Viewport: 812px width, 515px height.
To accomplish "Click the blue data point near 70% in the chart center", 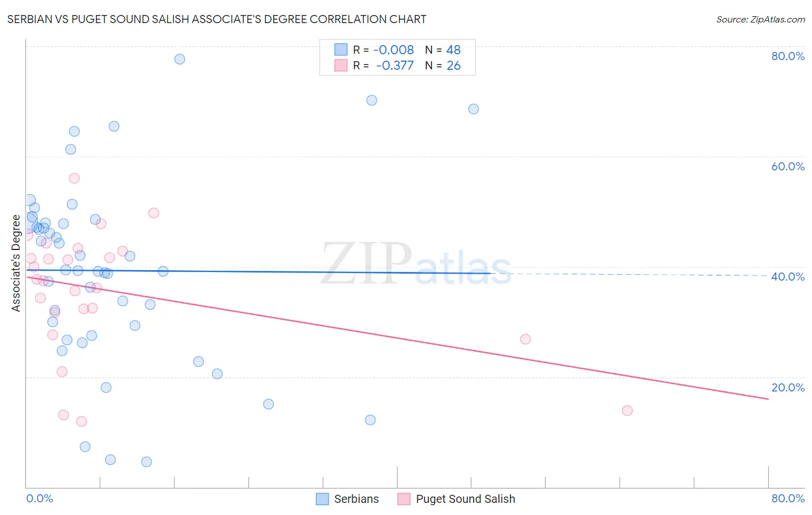I will (372, 100).
